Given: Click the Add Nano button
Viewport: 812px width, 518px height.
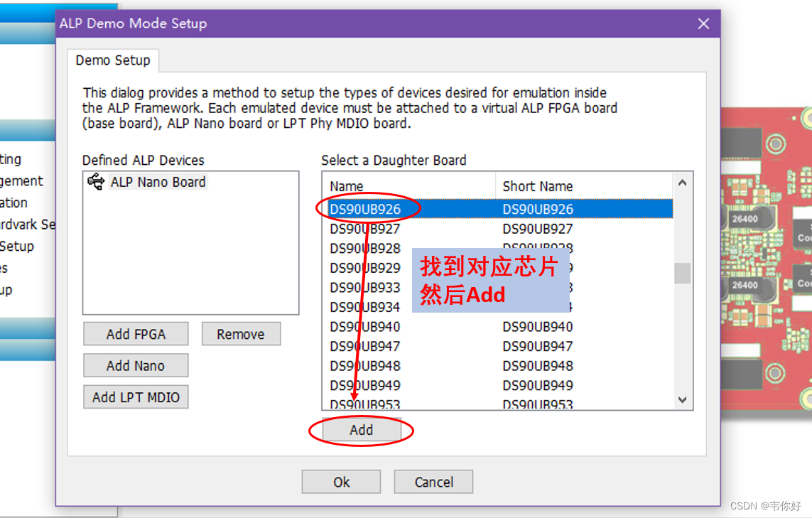Looking at the screenshot, I should 136,366.
